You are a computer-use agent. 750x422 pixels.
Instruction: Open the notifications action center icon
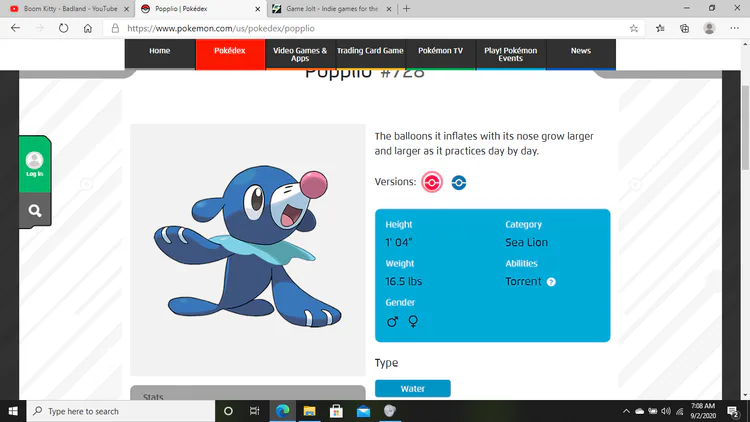(733, 411)
